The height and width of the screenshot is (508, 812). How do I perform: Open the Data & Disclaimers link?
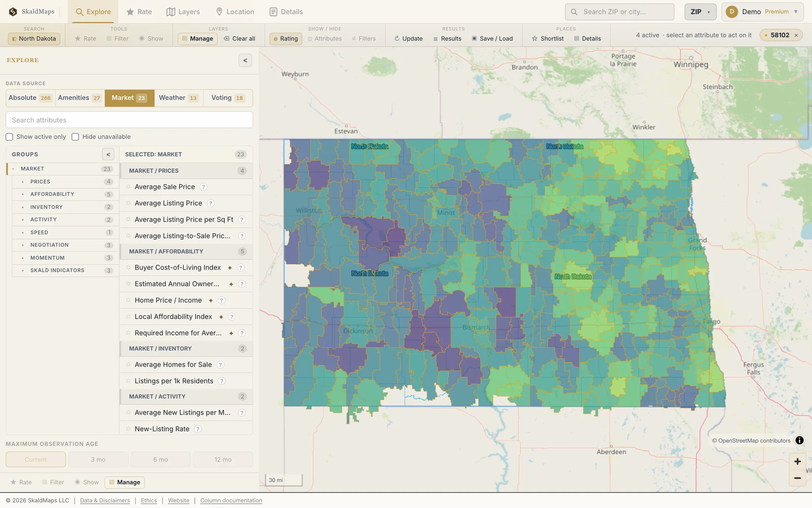point(105,500)
